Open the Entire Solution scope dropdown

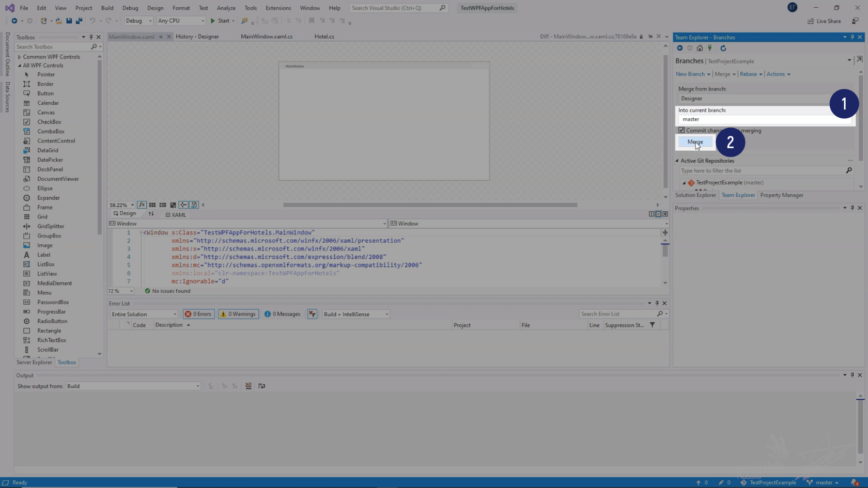(144, 314)
